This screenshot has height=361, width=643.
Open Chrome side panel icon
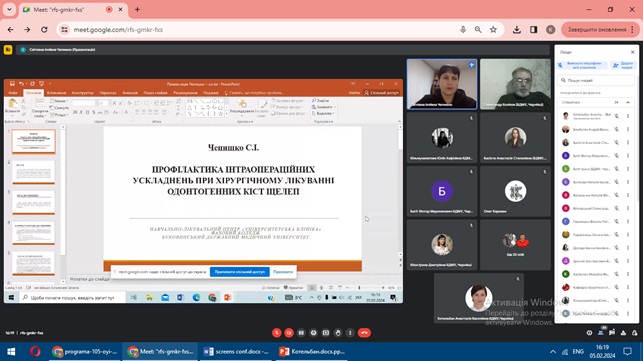click(534, 30)
